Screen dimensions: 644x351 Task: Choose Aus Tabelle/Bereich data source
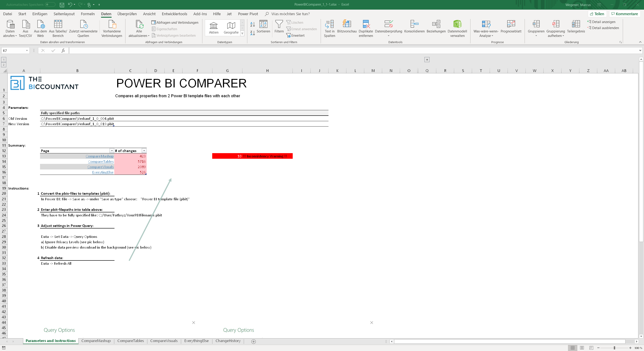tap(58, 29)
